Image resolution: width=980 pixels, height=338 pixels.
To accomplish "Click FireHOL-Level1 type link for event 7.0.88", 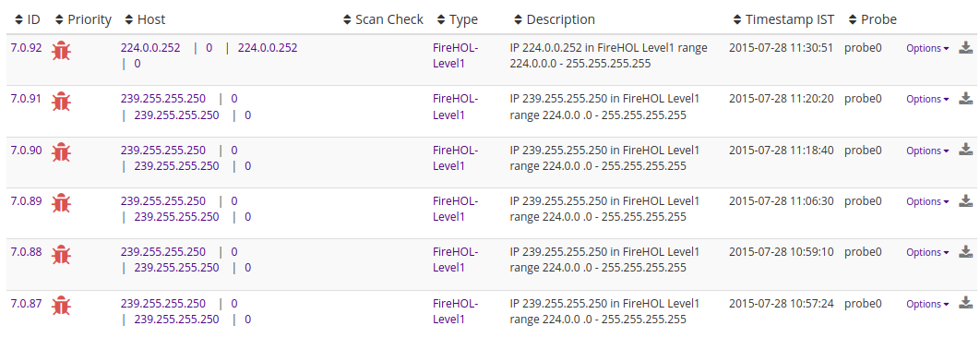I will [x=456, y=260].
